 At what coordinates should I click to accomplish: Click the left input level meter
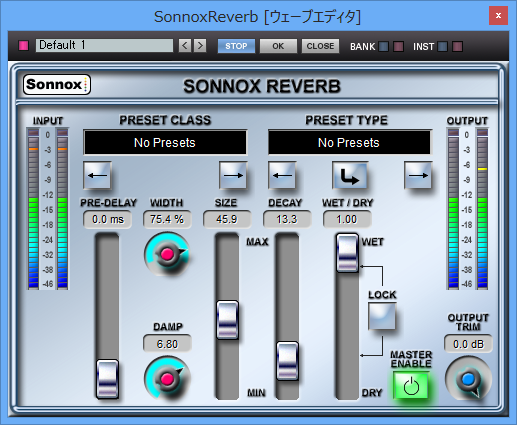point(33,208)
